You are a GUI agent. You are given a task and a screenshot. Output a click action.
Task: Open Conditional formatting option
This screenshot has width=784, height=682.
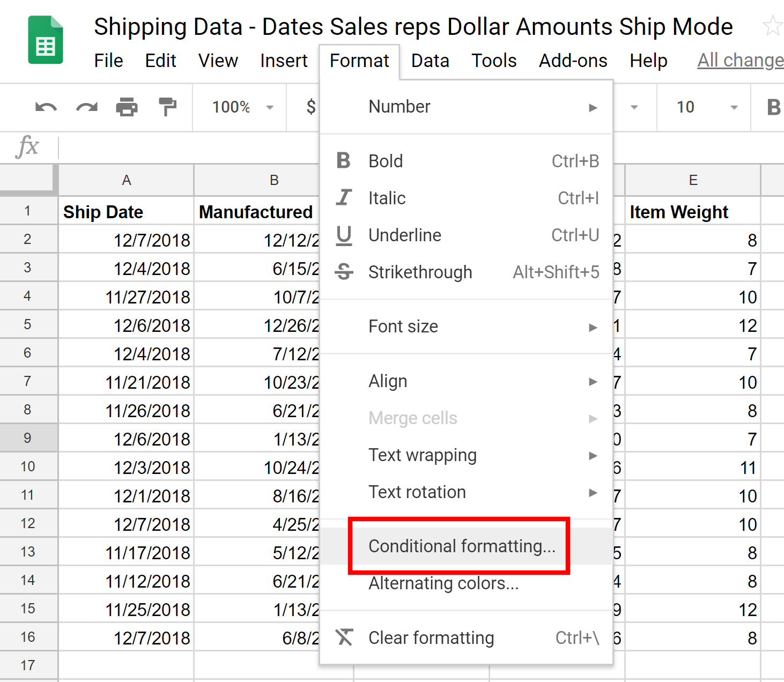[x=467, y=546]
